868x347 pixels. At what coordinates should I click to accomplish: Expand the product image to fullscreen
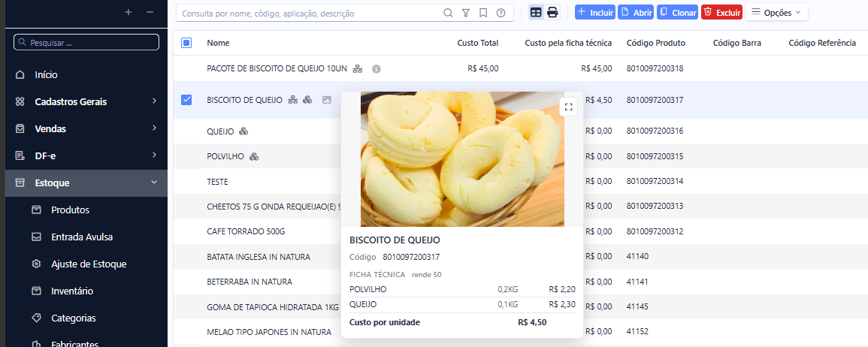click(x=568, y=107)
